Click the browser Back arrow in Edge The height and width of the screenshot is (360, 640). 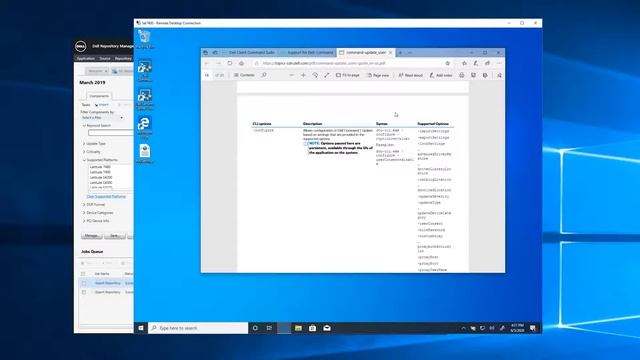207,63
